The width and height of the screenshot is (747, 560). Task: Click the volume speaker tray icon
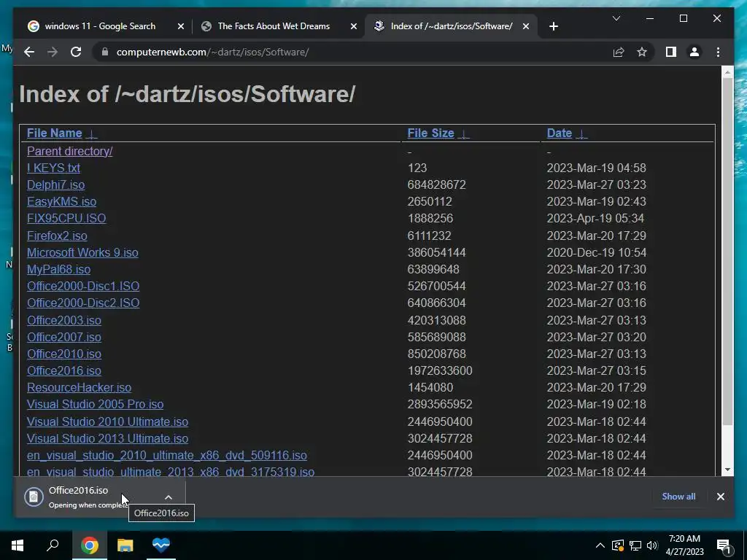click(x=652, y=545)
